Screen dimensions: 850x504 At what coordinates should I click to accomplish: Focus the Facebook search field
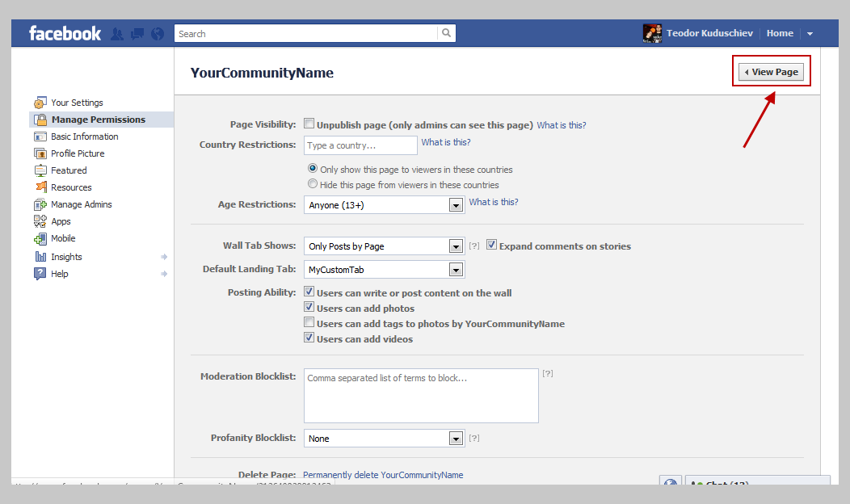[x=305, y=34]
